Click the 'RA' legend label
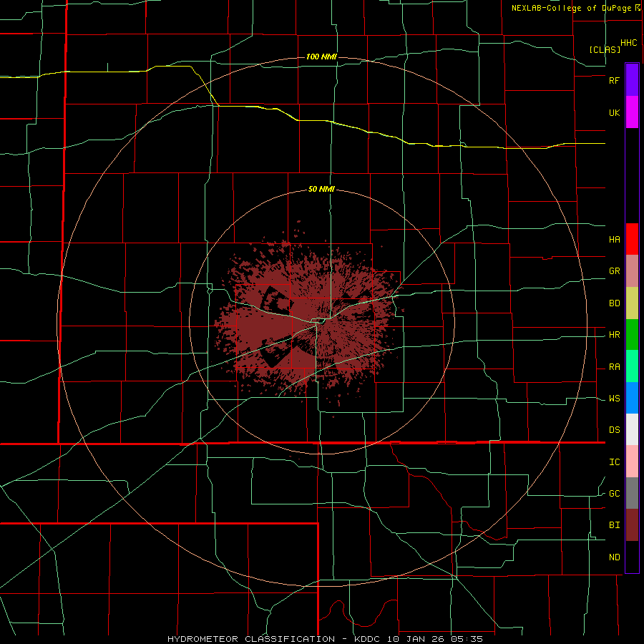 coord(615,367)
